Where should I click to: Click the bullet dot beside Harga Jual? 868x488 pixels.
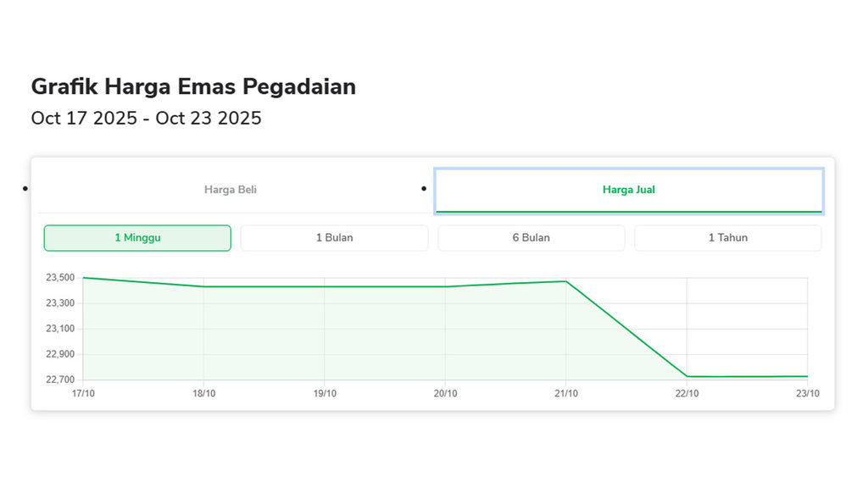click(424, 186)
